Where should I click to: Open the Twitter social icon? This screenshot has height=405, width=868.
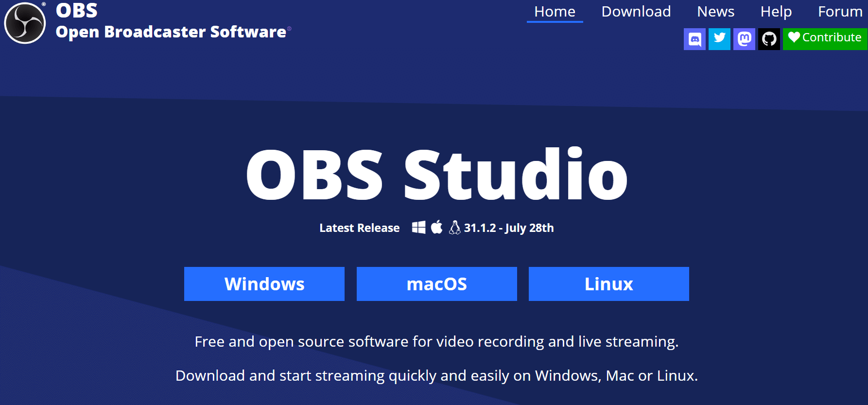coord(719,39)
